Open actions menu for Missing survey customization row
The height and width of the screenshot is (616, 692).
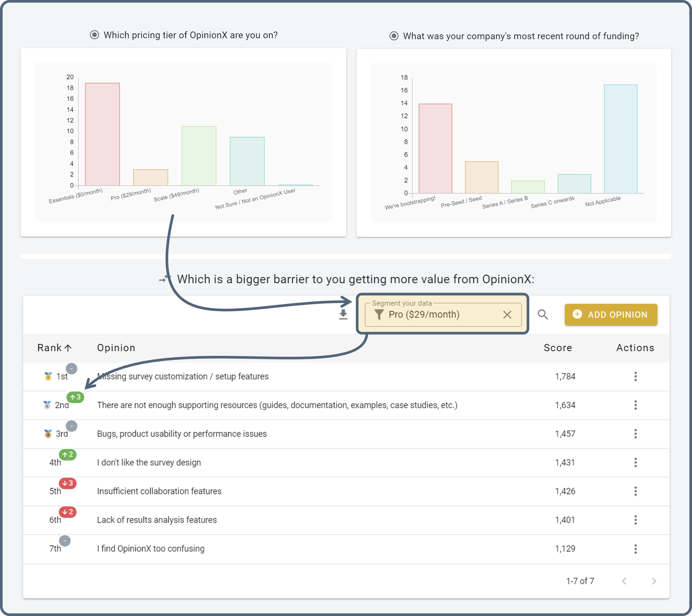pyautogui.click(x=635, y=376)
